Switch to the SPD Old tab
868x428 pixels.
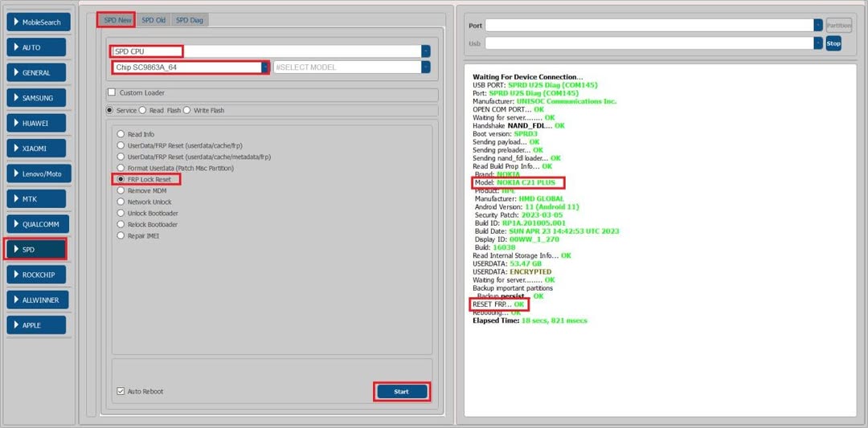click(x=154, y=20)
